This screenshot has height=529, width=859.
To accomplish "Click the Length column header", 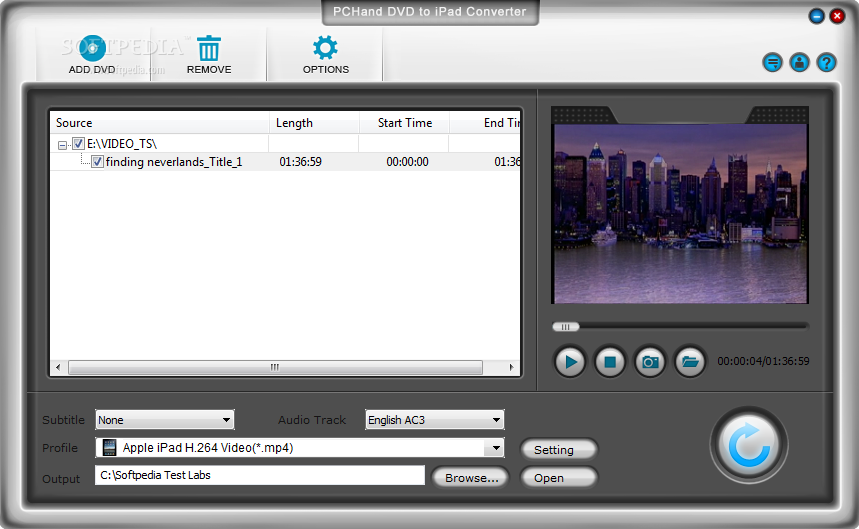I will [x=314, y=123].
